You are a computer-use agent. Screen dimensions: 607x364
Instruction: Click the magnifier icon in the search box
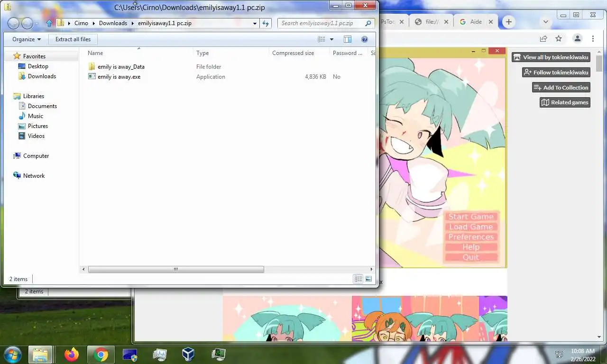pyautogui.click(x=368, y=23)
